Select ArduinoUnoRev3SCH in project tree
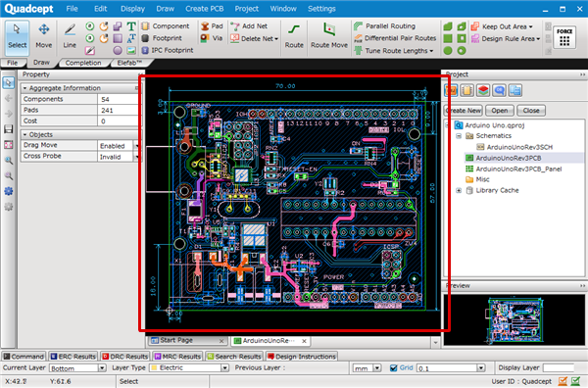The width and height of the screenshot is (588, 388). pyautogui.click(x=519, y=147)
